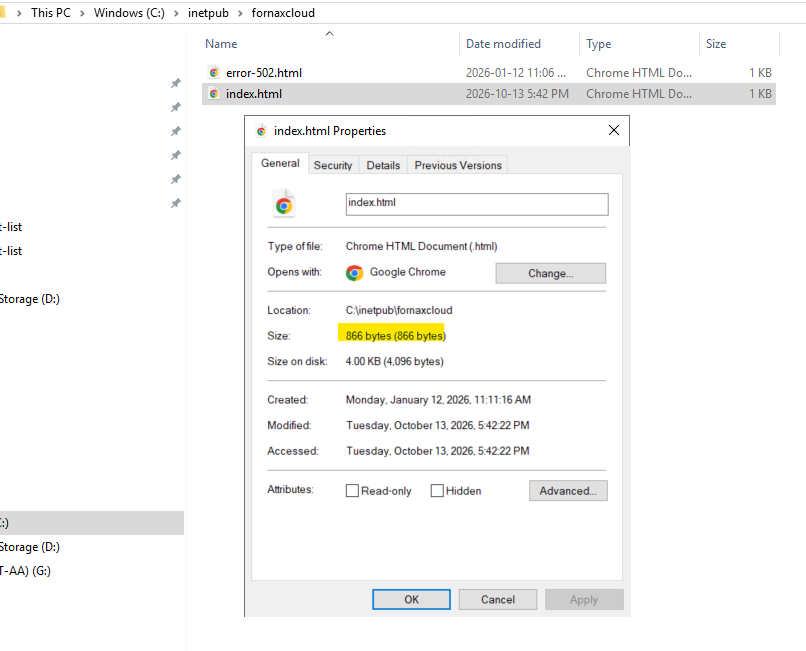Open the Advanced... attributes dialog

tap(568, 491)
